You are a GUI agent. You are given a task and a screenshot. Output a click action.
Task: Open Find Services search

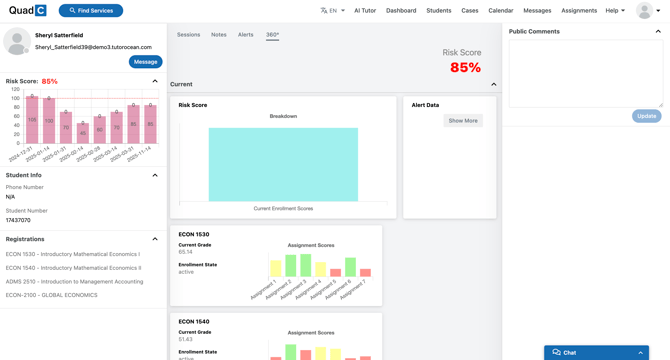pos(91,10)
